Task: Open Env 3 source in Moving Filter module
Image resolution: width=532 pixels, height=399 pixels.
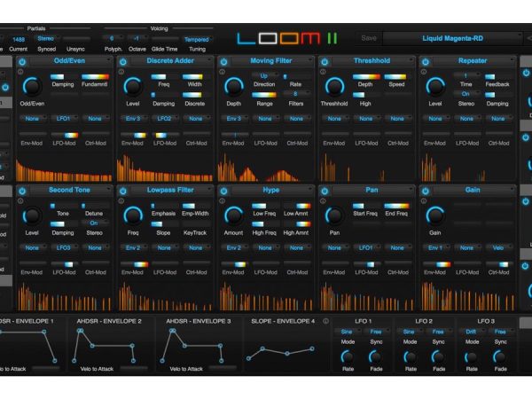Action: click(234, 119)
